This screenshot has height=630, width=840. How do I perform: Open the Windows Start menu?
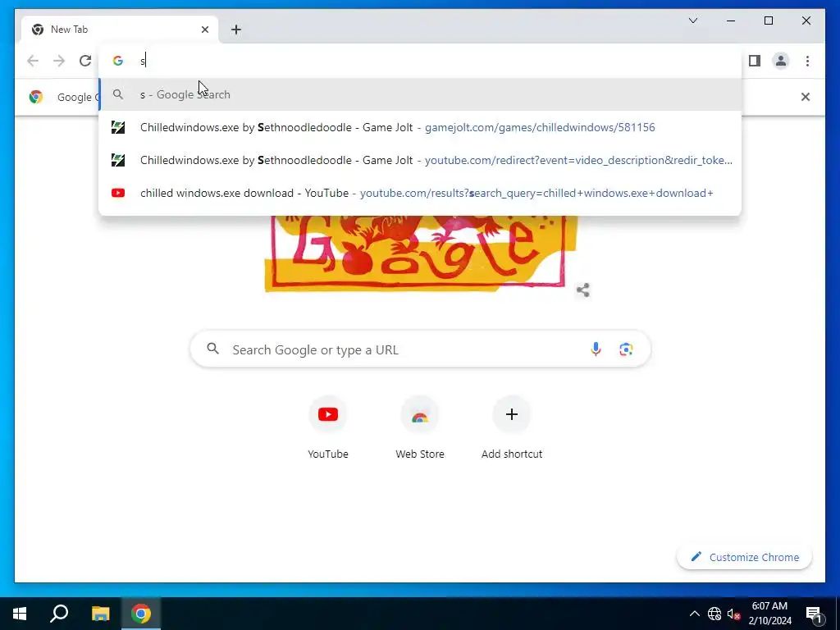pyautogui.click(x=20, y=614)
